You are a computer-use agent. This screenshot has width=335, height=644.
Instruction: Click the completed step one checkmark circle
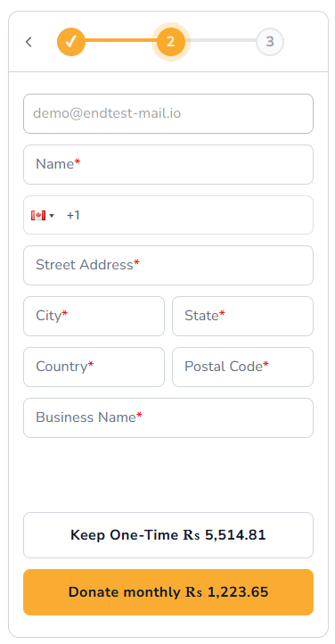71,42
